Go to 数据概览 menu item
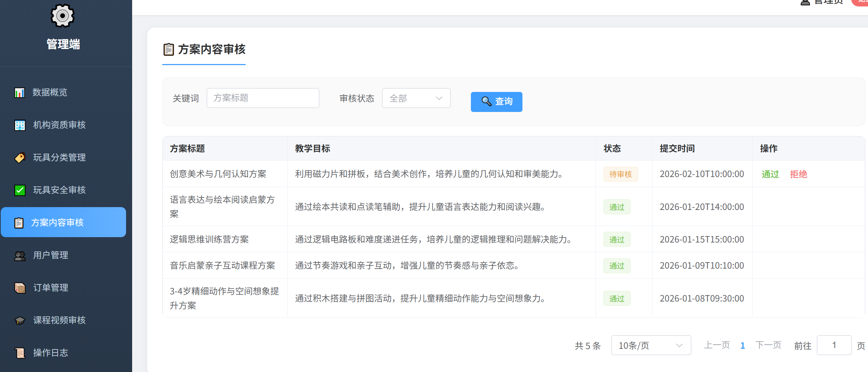This screenshot has width=868, height=372. (x=63, y=92)
